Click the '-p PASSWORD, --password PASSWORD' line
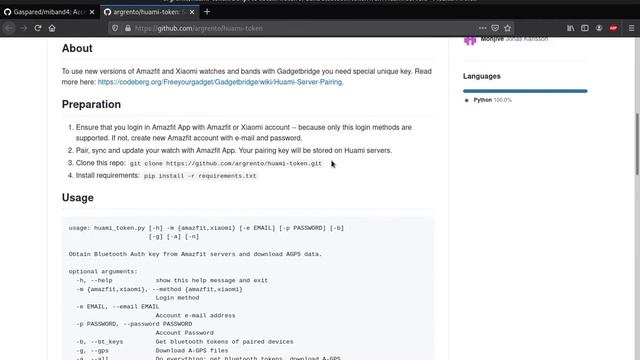Screen dimensions: 640x360 tap(134, 324)
